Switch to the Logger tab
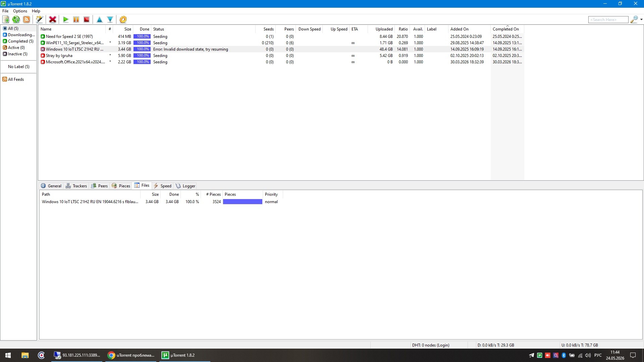 [185, 186]
